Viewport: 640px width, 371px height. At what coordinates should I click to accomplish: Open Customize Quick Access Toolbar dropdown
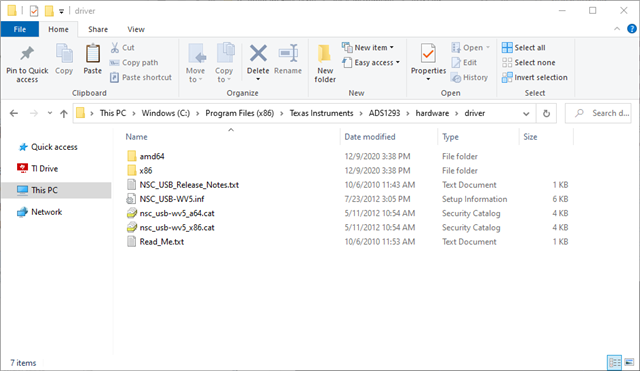61,11
